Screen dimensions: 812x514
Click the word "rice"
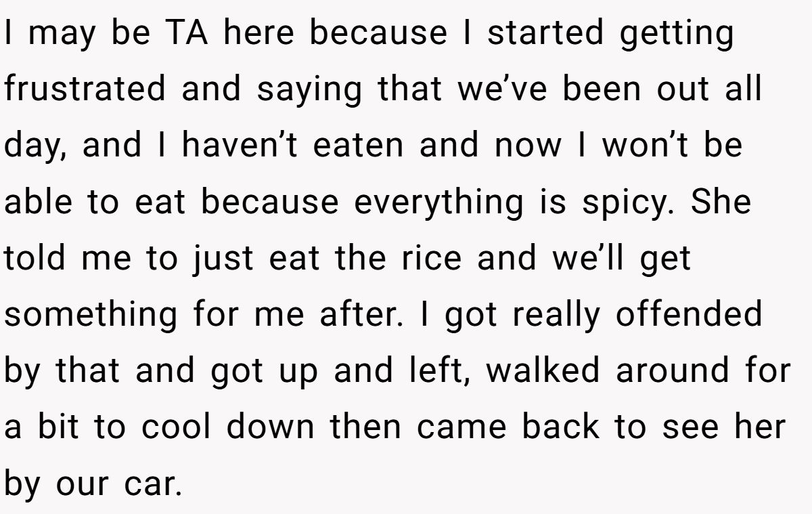tap(430, 259)
